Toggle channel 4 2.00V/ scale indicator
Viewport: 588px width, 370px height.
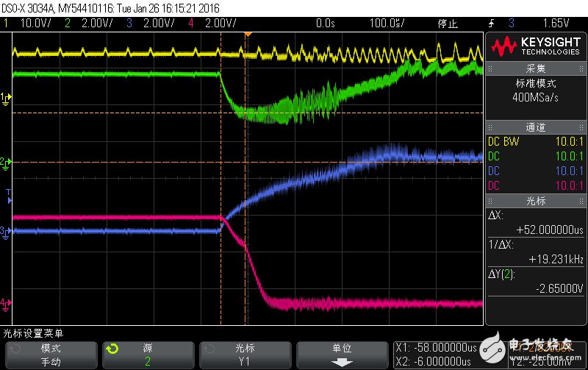tap(219, 23)
